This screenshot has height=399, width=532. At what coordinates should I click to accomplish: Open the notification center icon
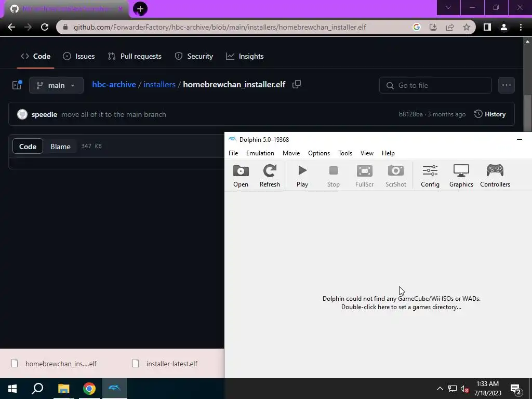pos(516,389)
